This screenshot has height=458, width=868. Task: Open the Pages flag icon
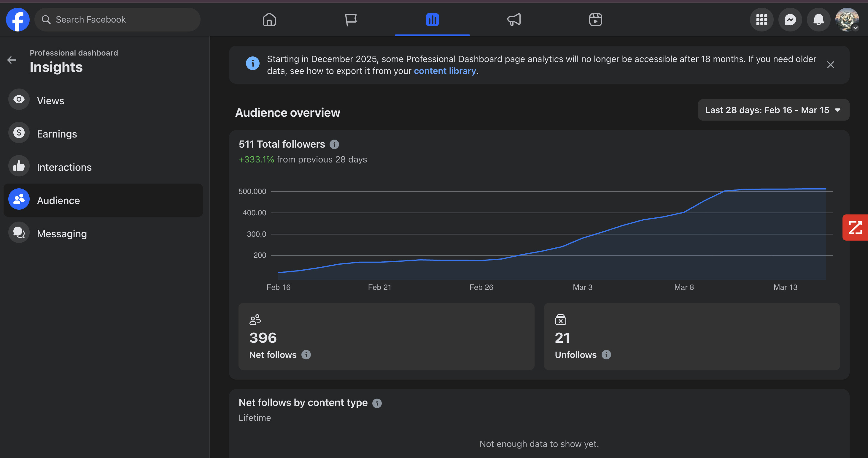tap(351, 20)
